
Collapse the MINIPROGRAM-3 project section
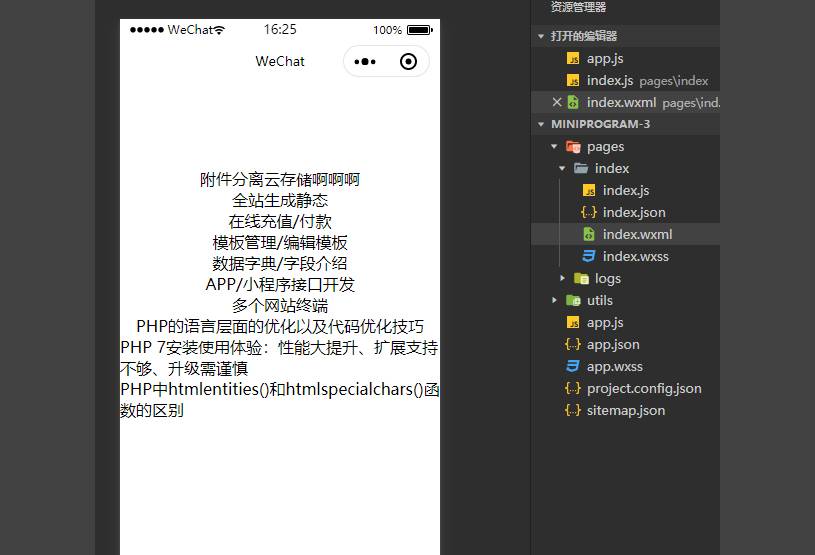(541, 124)
